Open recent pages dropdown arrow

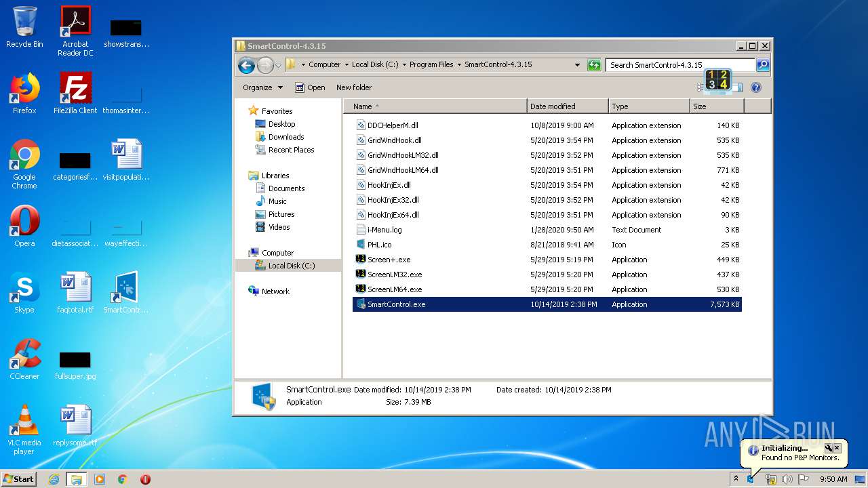click(x=278, y=65)
